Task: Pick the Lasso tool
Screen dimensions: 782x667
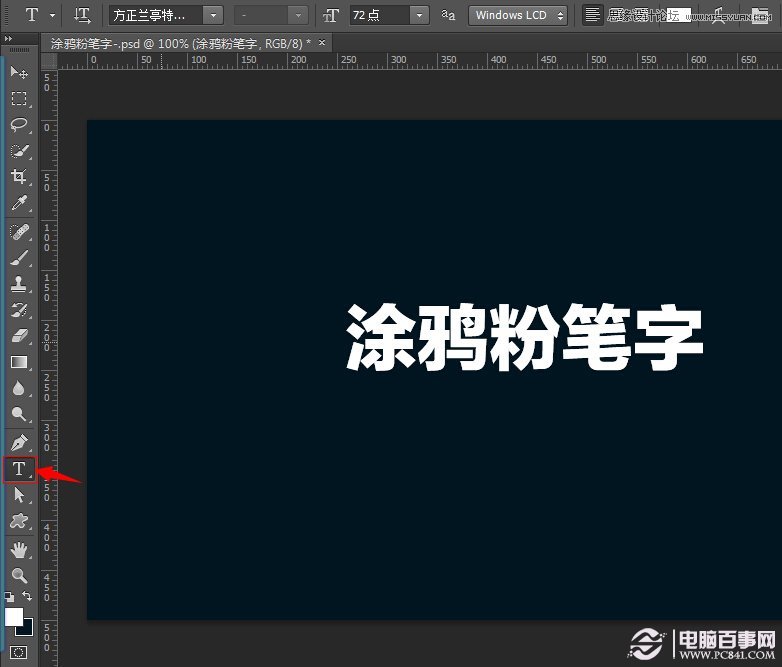Action: [19, 125]
